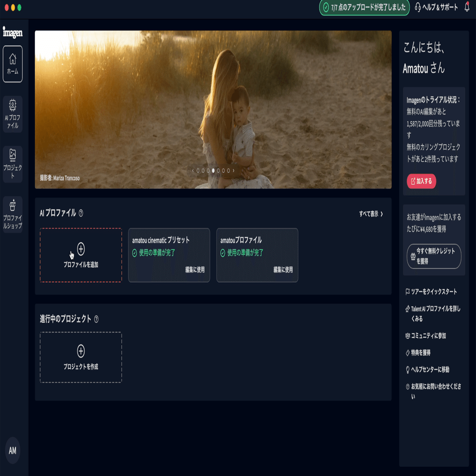
Task: Click the red 加入する button
Action: coord(421,181)
